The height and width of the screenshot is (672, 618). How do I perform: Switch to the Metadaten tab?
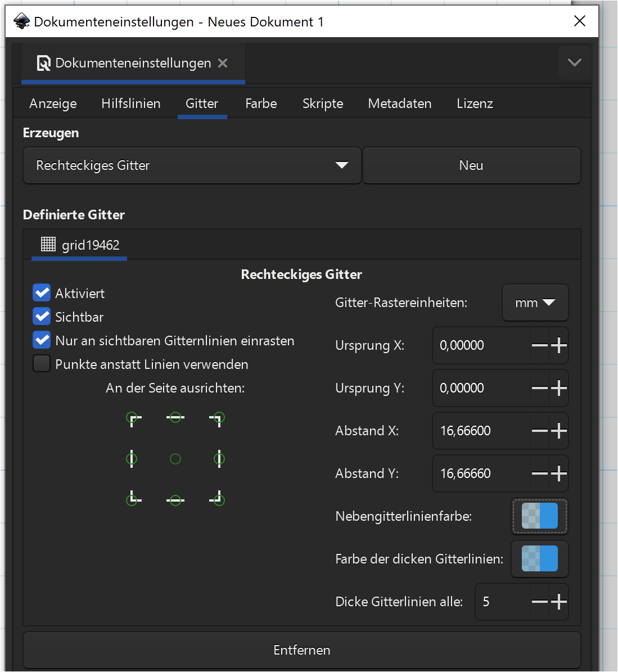399,103
